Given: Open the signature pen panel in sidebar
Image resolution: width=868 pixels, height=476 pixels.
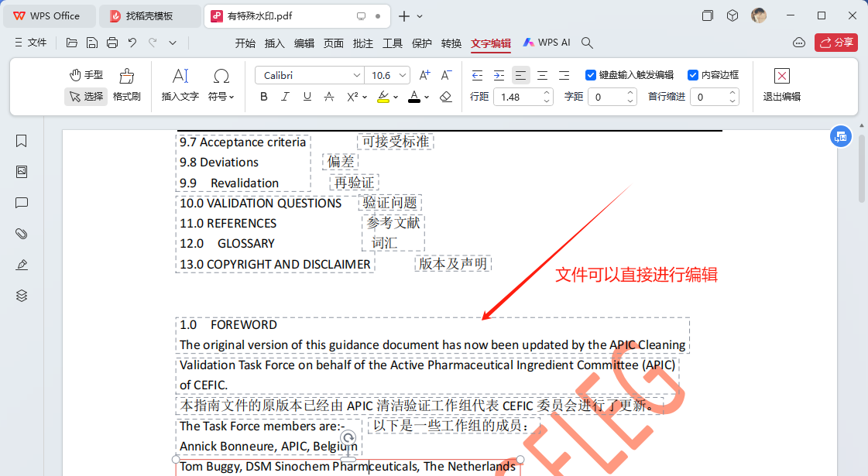Looking at the screenshot, I should pos(22,265).
